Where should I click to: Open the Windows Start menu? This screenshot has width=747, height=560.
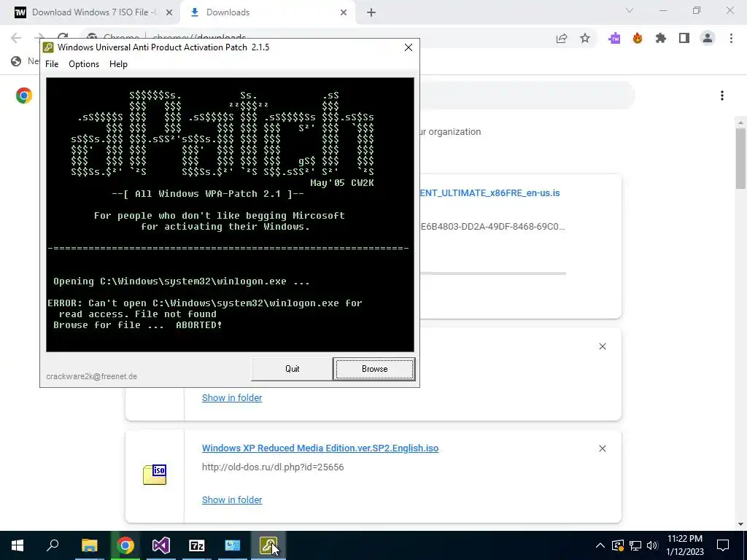[x=18, y=545]
